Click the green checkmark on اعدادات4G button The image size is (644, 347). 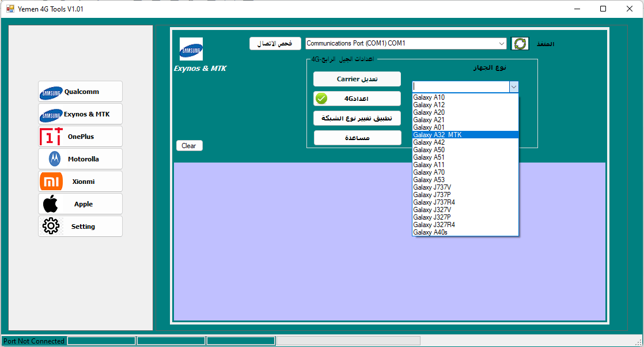pyautogui.click(x=321, y=99)
